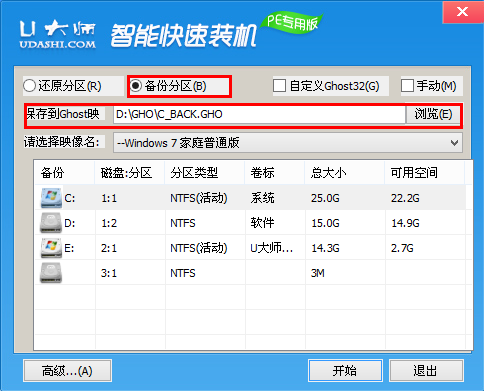
Task: Click the U大师 UDASHI.COM logo
Action: coord(58,34)
